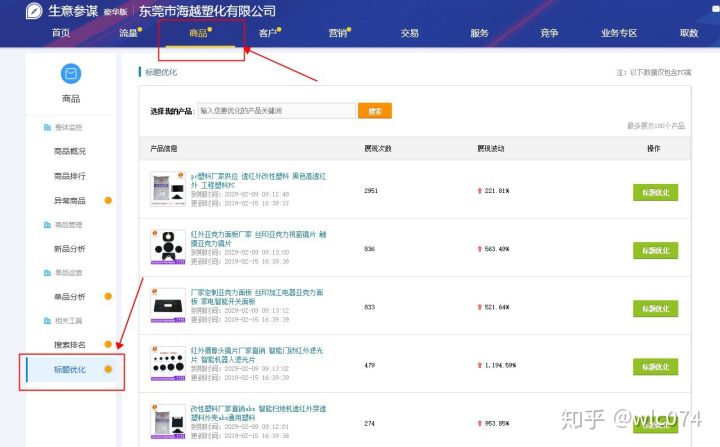Click the impressions value 479
The height and width of the screenshot is (447, 720).
(370, 365)
